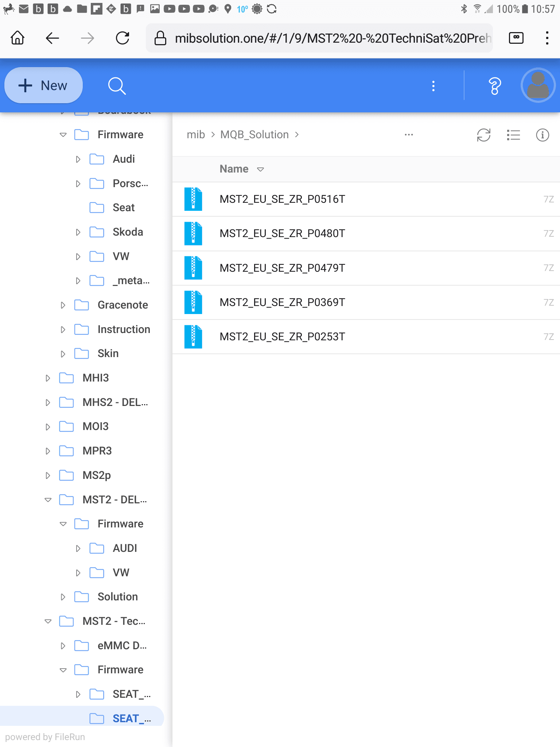Navigate to MQB_Solution breadcrumb
Screen dimensions: 560x747
[254, 135]
